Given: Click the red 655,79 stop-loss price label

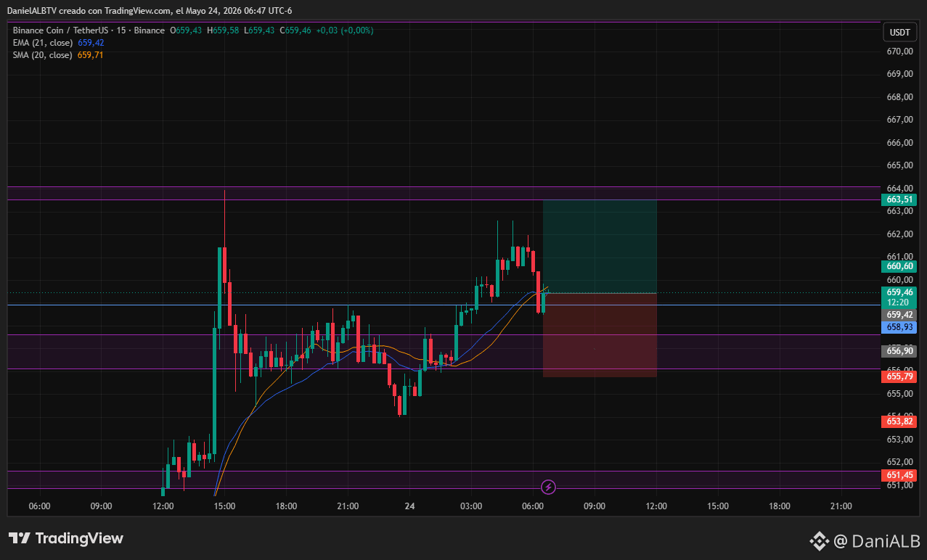Looking at the screenshot, I should click(899, 376).
